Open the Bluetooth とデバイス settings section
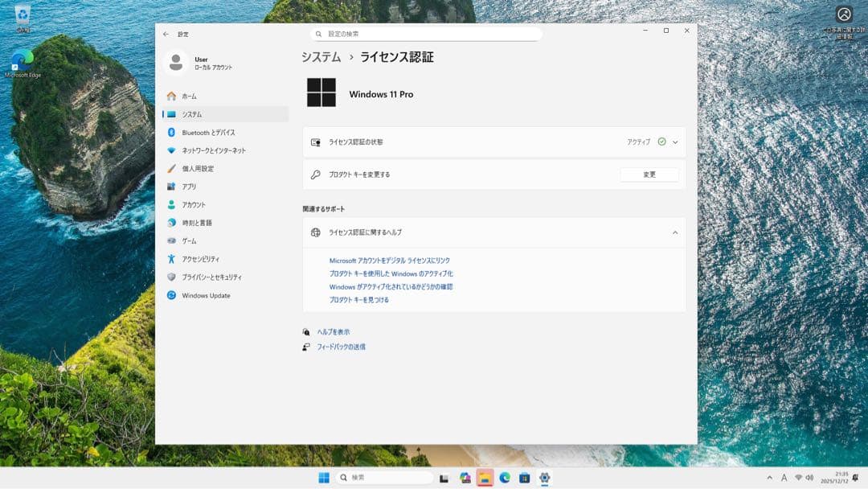The height and width of the screenshot is (489, 868). 213,132
